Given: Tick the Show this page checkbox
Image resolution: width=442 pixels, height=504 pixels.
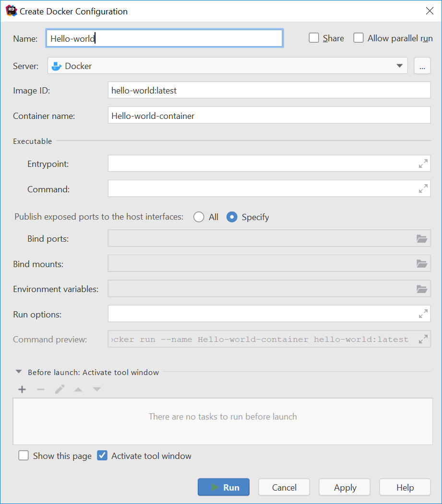Looking at the screenshot, I should (x=24, y=456).
